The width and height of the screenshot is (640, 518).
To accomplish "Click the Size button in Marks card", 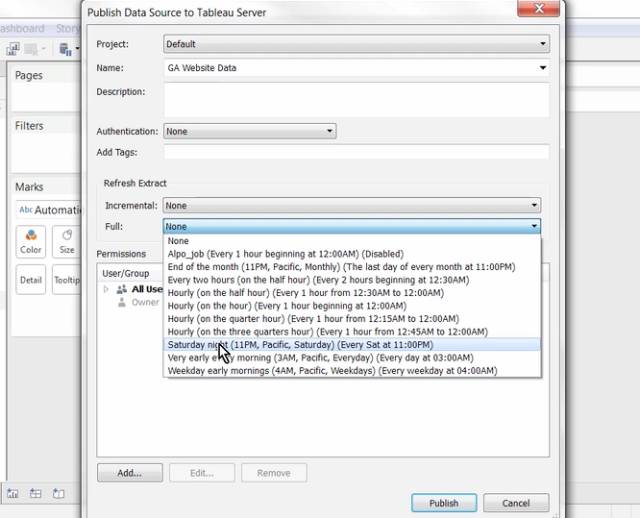I will click(67, 241).
